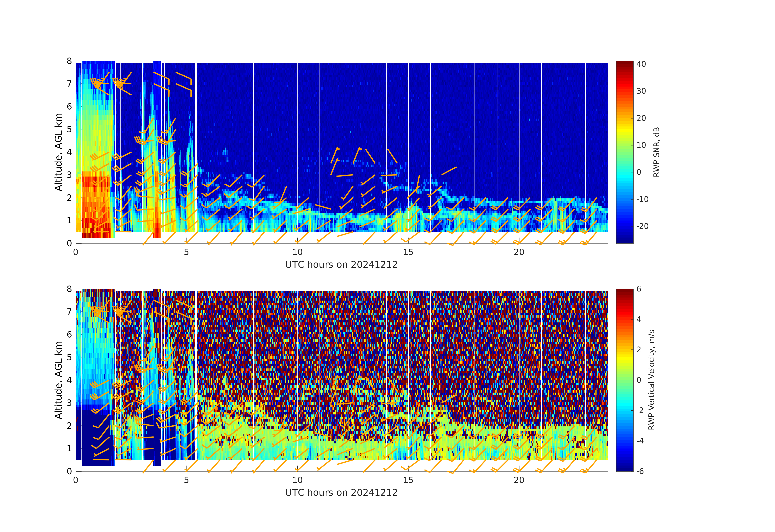
Task: Click x-axis tick 15 of the top plot
Action: tap(408, 252)
